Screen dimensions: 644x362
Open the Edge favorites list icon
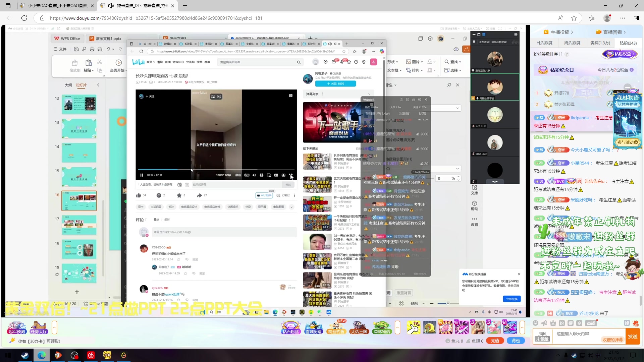(592, 18)
